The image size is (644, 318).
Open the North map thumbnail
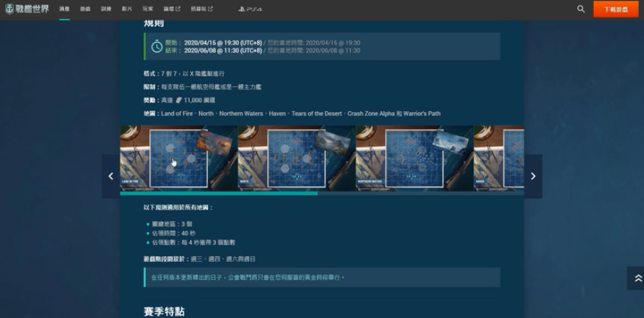click(296, 158)
